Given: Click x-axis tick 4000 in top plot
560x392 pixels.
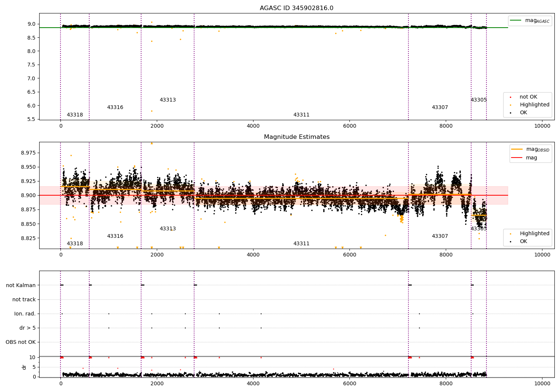Looking at the screenshot, I should click(253, 126).
